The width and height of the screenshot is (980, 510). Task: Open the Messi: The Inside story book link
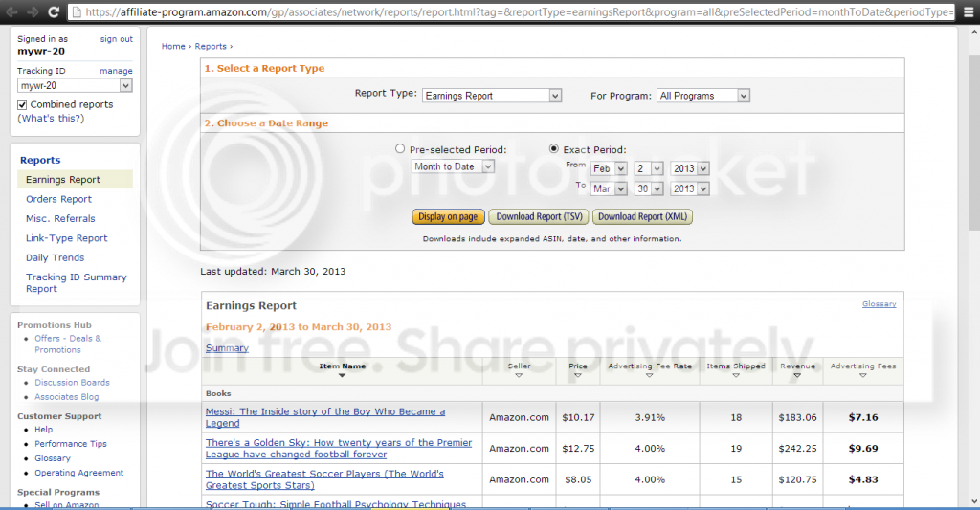coord(325,417)
